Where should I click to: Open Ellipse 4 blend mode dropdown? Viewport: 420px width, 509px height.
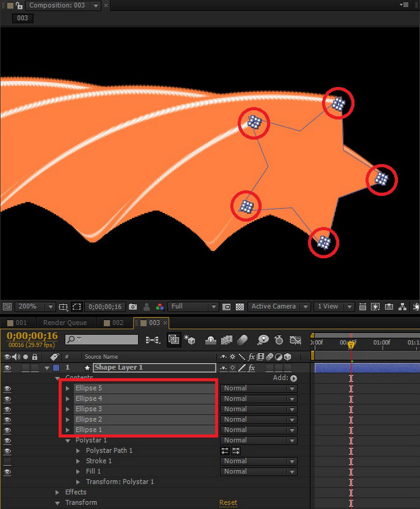tap(258, 399)
